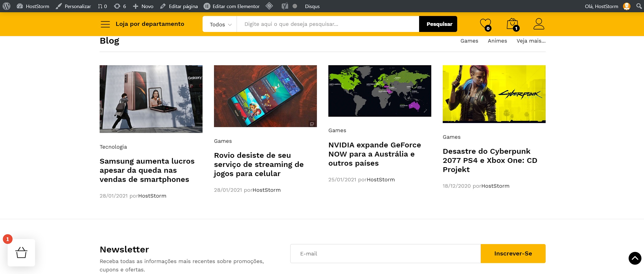Select the Games blog tab

pos(469,41)
